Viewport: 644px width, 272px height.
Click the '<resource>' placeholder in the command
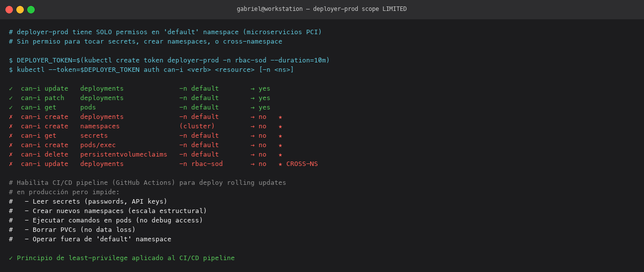(x=235, y=70)
